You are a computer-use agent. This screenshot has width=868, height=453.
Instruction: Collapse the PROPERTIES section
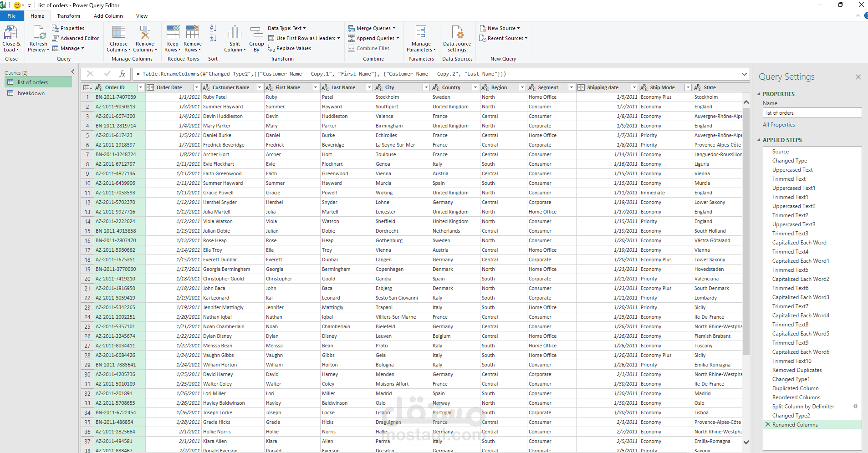(x=759, y=94)
